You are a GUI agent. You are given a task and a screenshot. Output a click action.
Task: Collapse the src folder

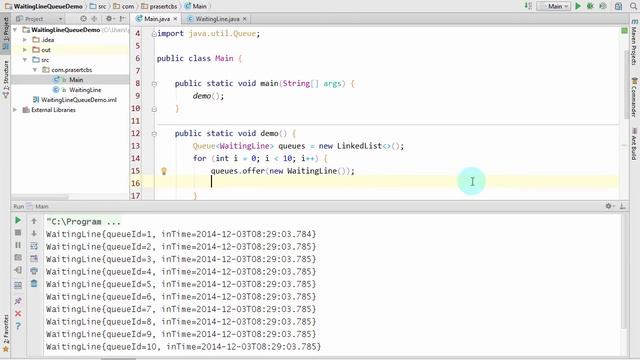(x=25, y=60)
